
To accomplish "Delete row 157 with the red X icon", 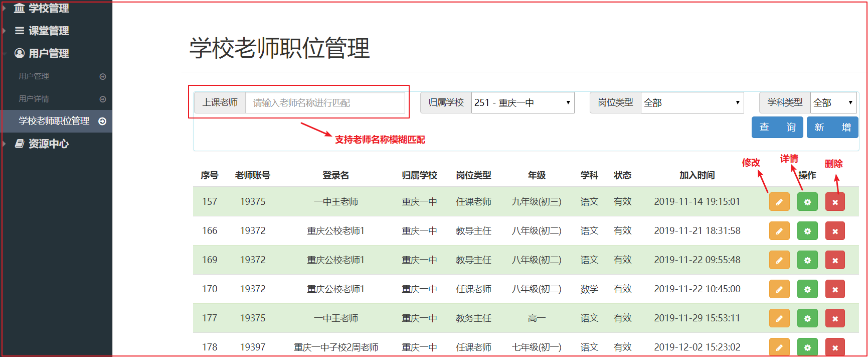I will coord(835,202).
